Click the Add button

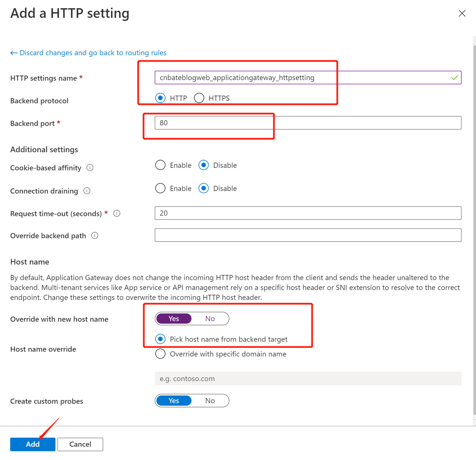click(33, 444)
